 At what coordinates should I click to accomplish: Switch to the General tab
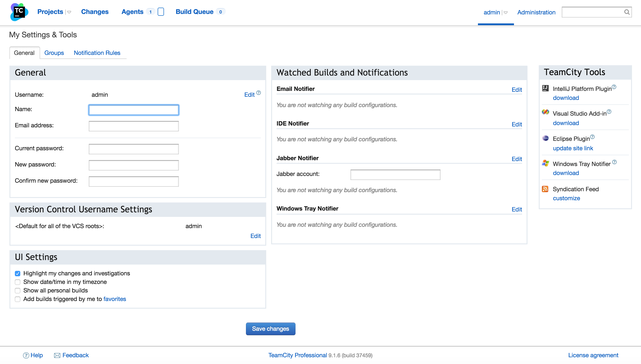coord(24,53)
